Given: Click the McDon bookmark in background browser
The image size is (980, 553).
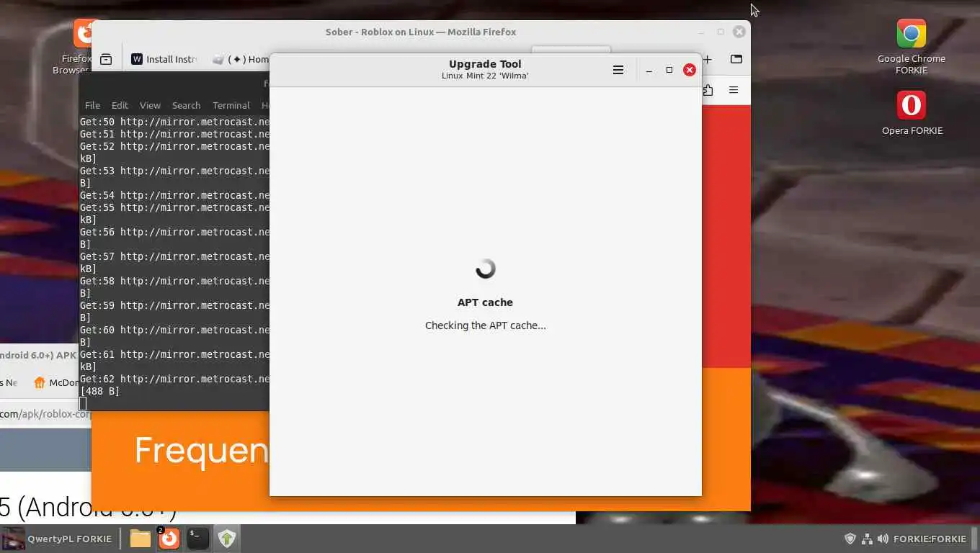Looking at the screenshot, I should point(57,383).
